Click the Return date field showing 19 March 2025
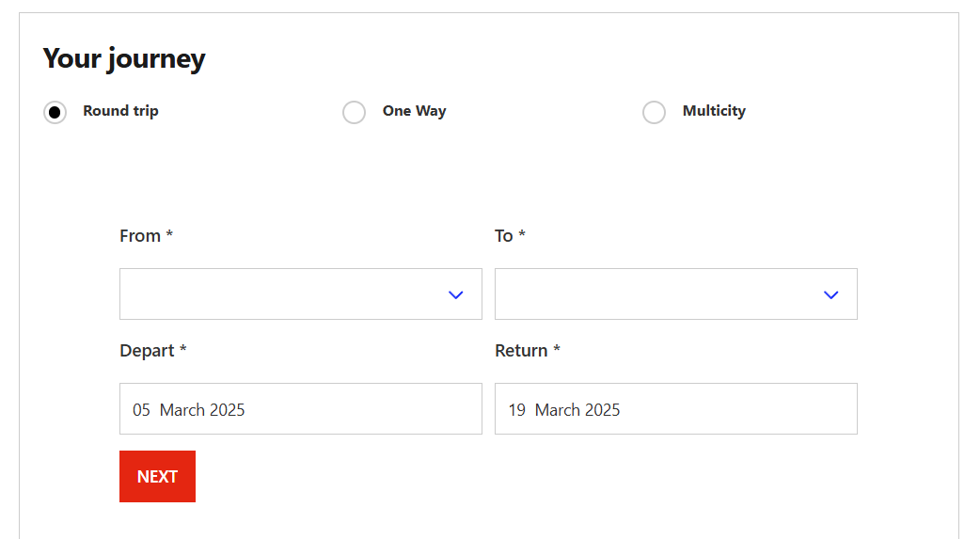This screenshot has width=980, height=539. (675, 409)
